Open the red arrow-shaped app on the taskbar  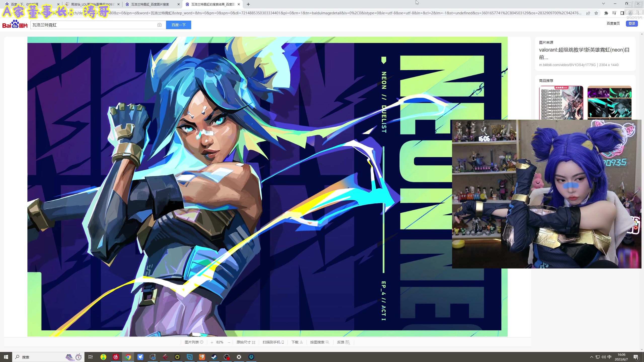pos(165,357)
